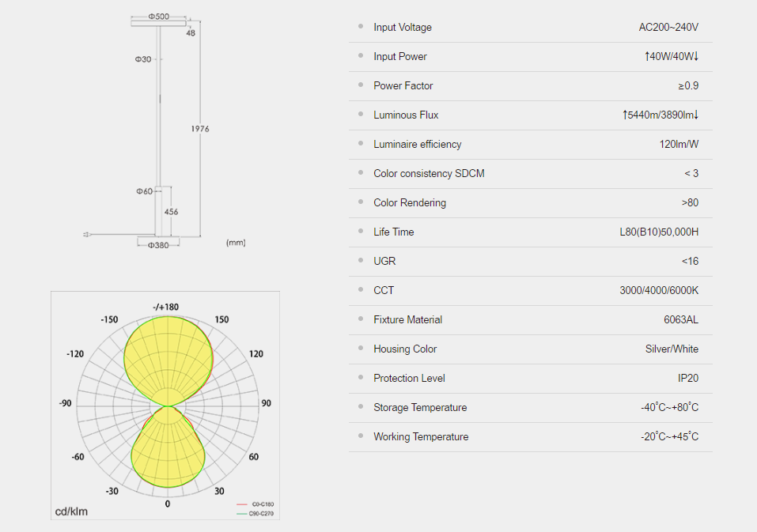Select the Storage Temperature label
This screenshot has height=532, width=757.
(x=420, y=407)
